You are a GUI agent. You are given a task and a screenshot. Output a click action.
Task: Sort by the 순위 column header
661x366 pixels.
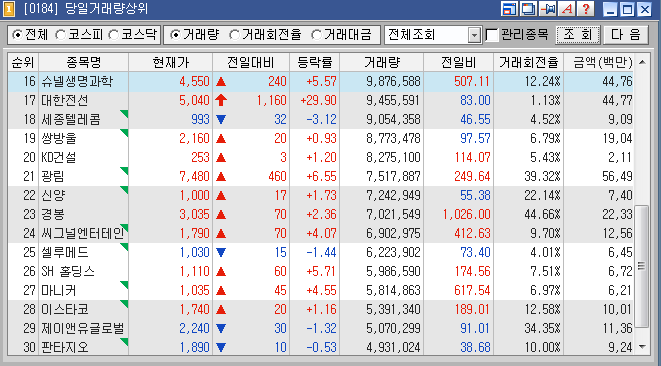pyautogui.click(x=23, y=62)
